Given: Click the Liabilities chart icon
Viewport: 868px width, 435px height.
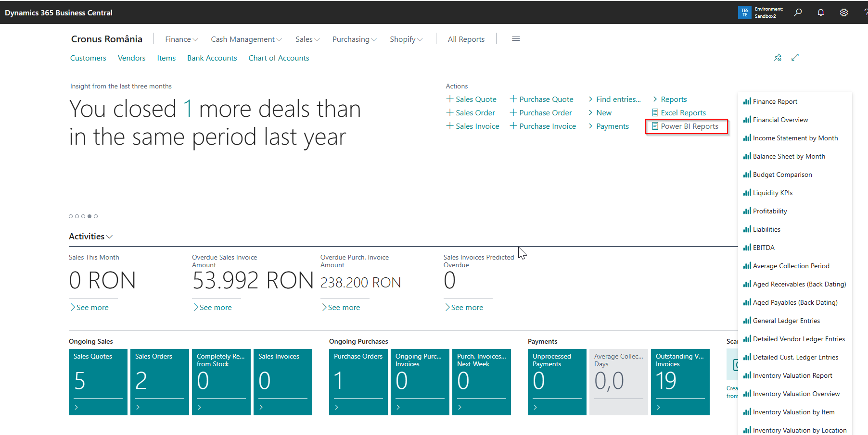Looking at the screenshot, I should pos(747,229).
